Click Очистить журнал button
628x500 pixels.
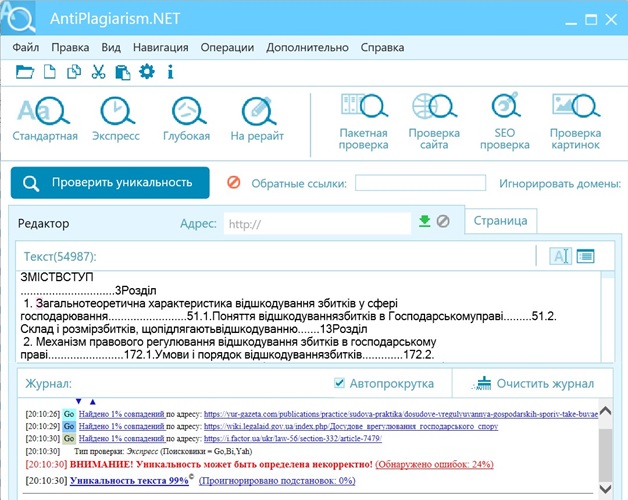[533, 383]
